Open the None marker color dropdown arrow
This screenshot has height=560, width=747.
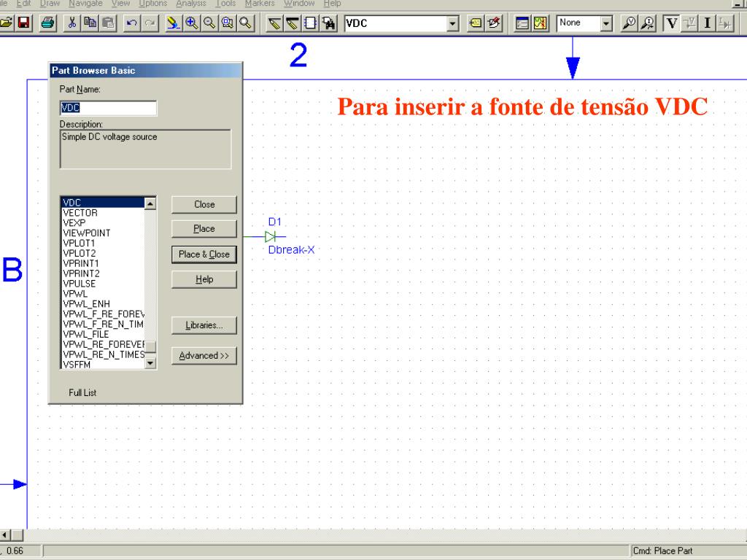coord(606,23)
